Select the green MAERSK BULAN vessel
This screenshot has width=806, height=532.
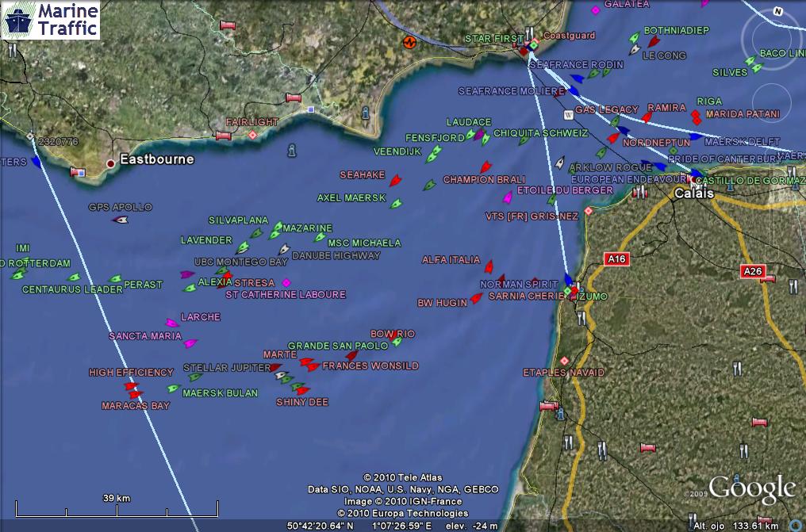(x=173, y=388)
